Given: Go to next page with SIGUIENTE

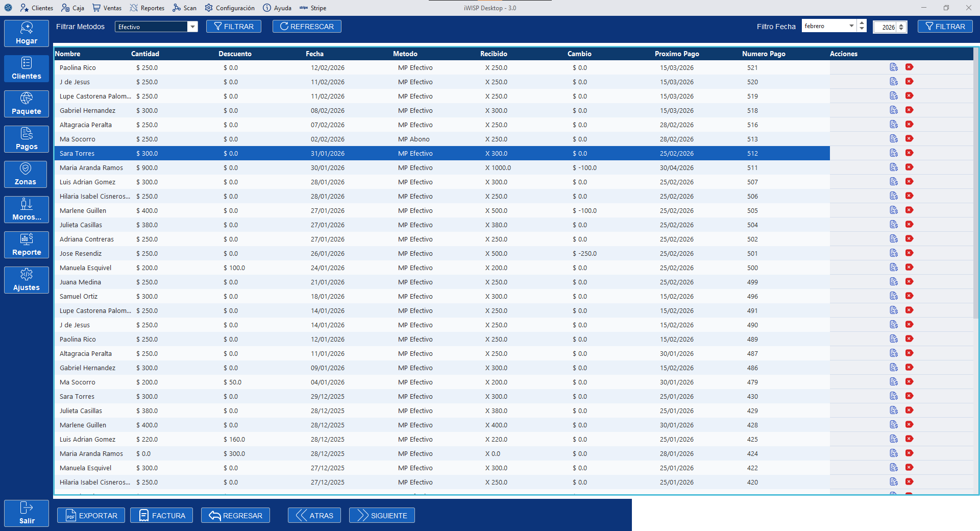Looking at the screenshot, I should [x=382, y=516].
